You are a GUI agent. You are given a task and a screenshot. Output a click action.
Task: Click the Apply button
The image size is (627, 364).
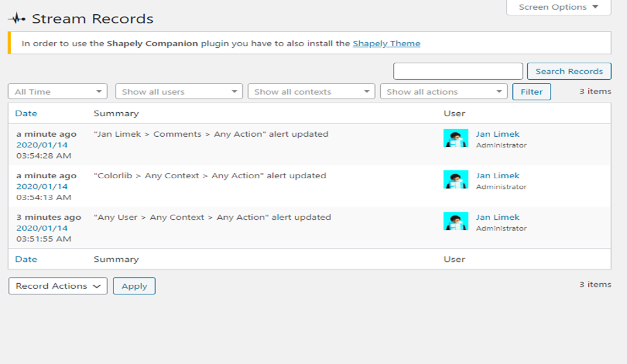tap(134, 286)
